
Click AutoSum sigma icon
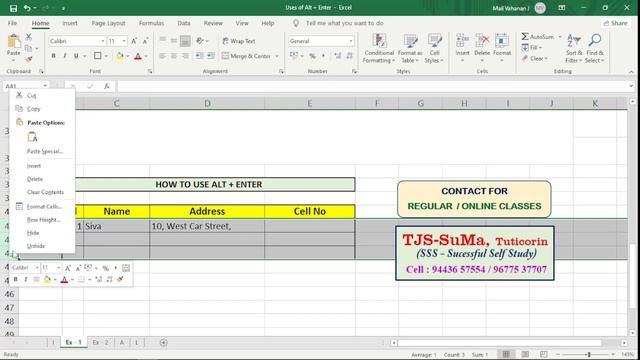(525, 37)
